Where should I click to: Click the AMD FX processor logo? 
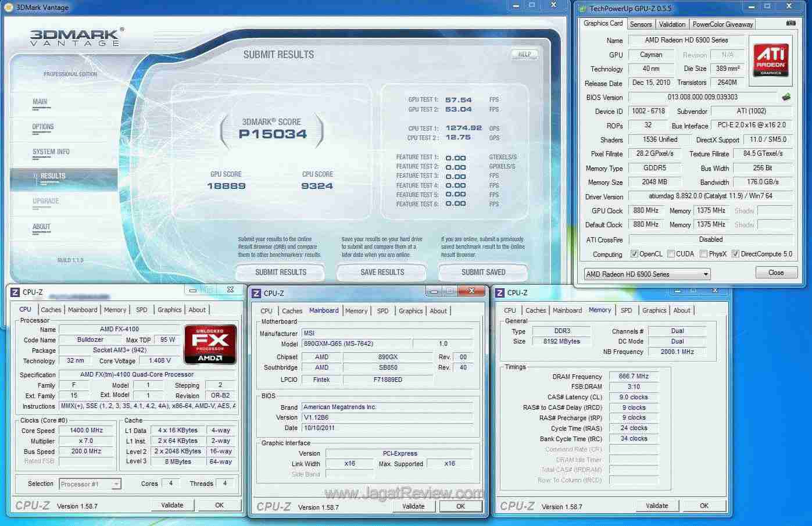tap(210, 344)
